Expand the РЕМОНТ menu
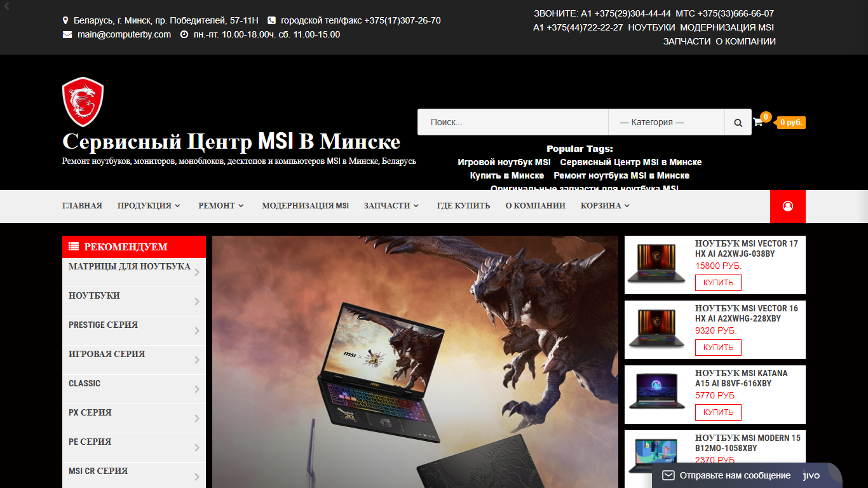Screen dimensions: 868x488 (x=221, y=206)
